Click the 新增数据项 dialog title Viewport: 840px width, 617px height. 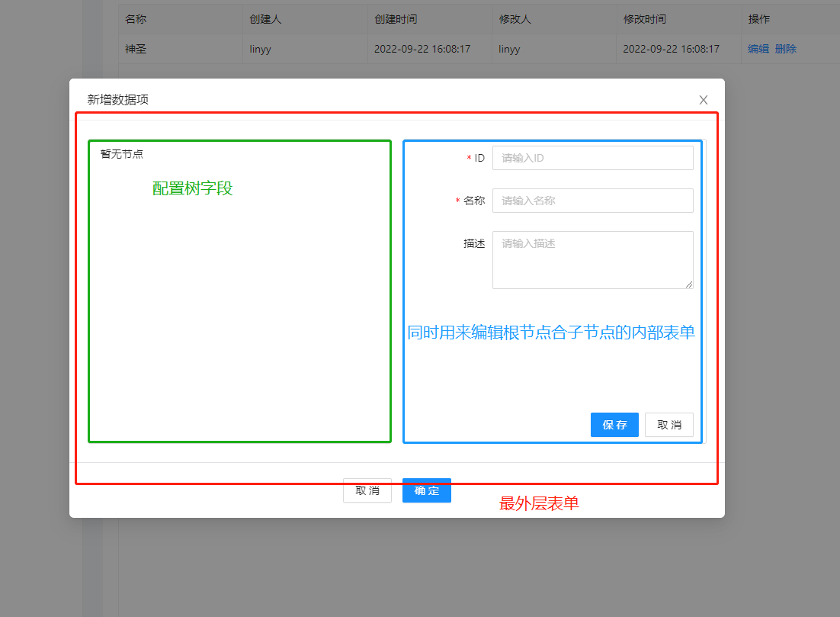[x=123, y=99]
